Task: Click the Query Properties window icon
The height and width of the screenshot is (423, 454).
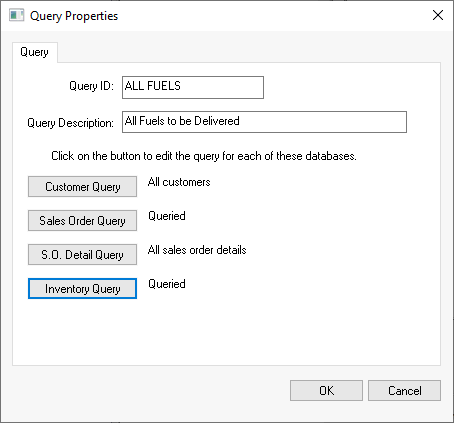Action: [x=17, y=15]
